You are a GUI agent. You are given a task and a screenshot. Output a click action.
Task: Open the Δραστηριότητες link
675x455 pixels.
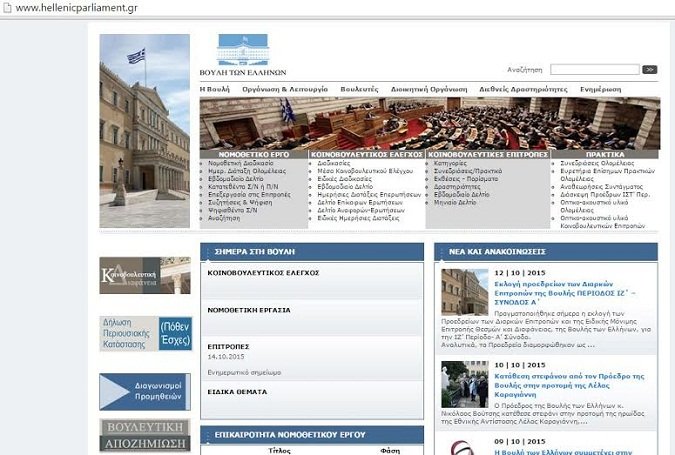[x=457, y=187]
